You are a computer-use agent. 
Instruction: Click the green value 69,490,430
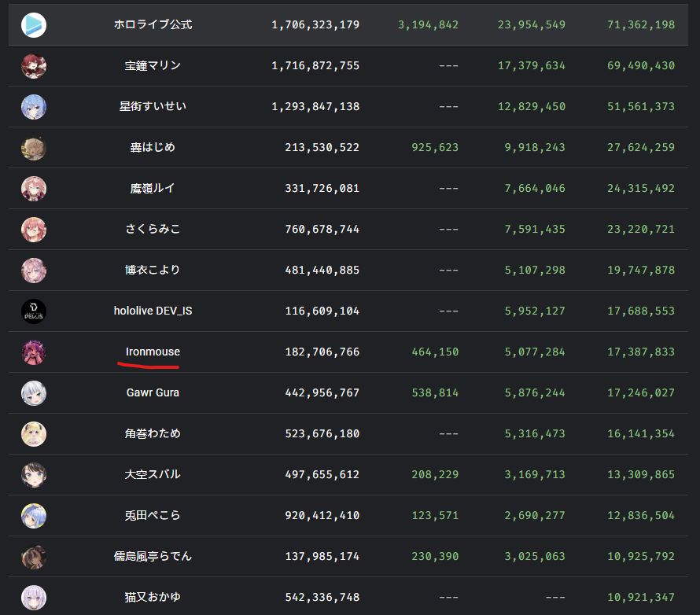[641, 66]
